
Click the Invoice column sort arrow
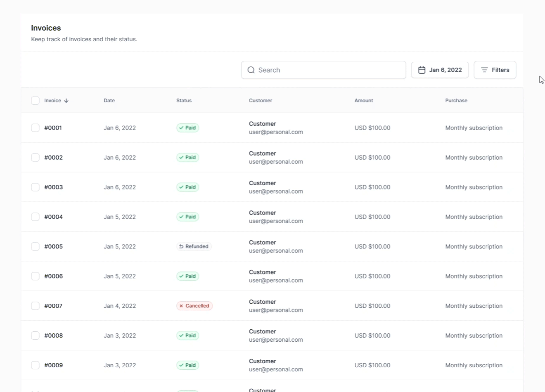coord(66,101)
